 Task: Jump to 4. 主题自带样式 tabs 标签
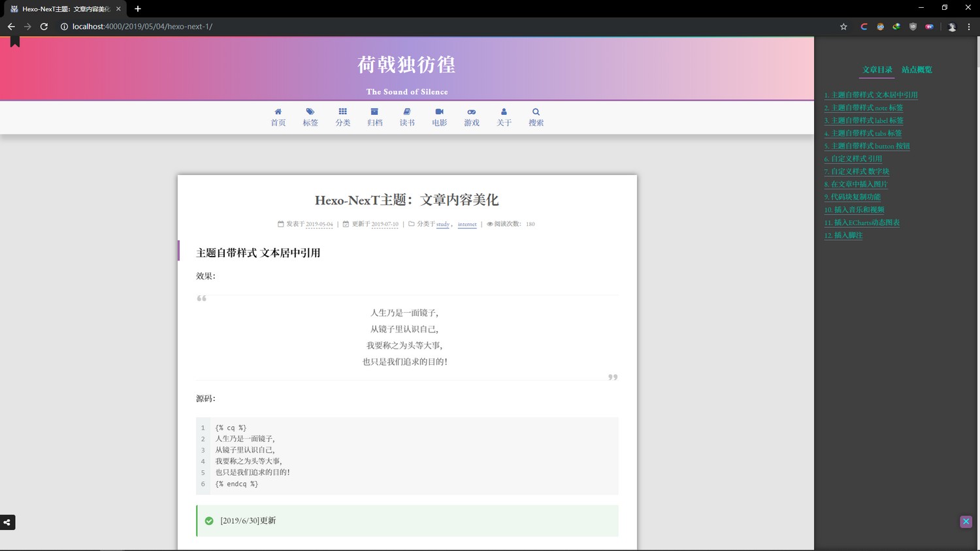point(863,133)
